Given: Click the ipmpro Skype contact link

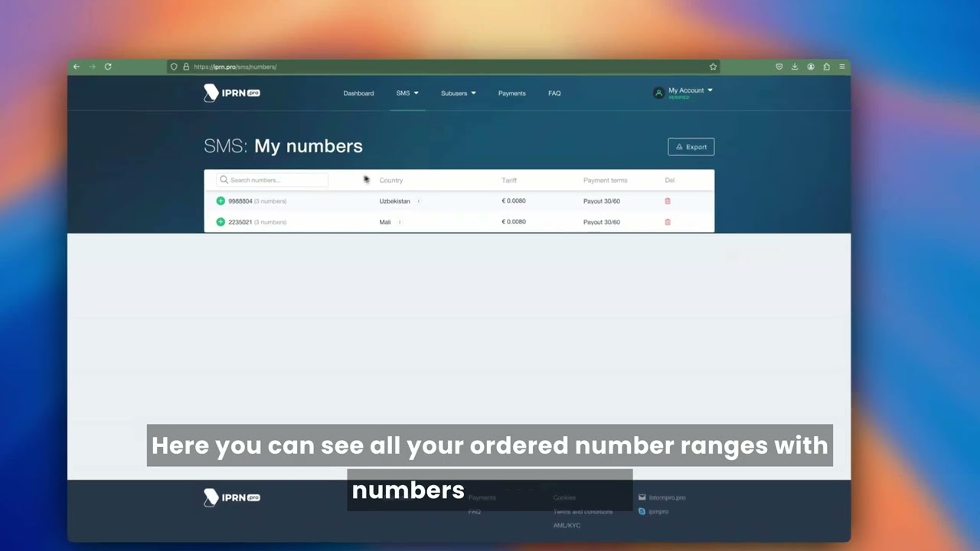Looking at the screenshot, I should tap(658, 511).
